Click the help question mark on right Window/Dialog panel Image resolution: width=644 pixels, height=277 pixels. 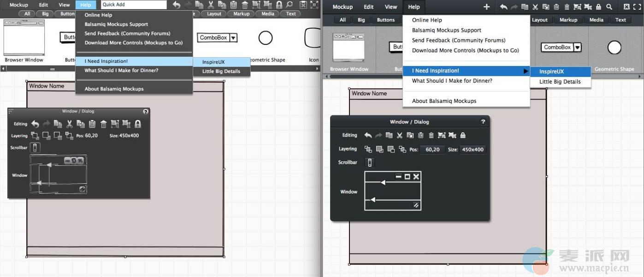click(x=483, y=122)
